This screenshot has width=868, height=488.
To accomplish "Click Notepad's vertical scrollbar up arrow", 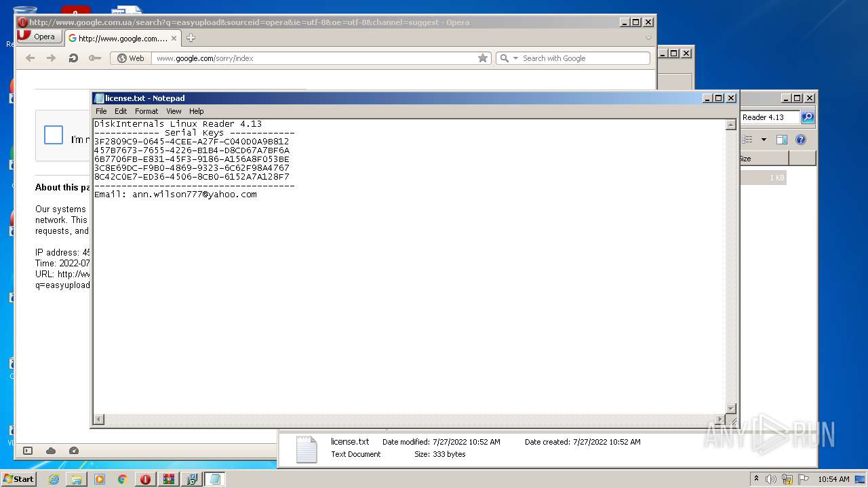I will click(730, 125).
